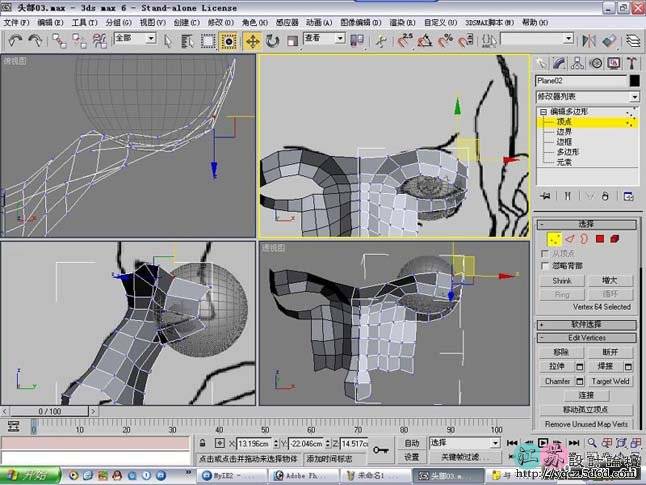Select Edge sub-object icon in 选择 rollout

(570, 239)
